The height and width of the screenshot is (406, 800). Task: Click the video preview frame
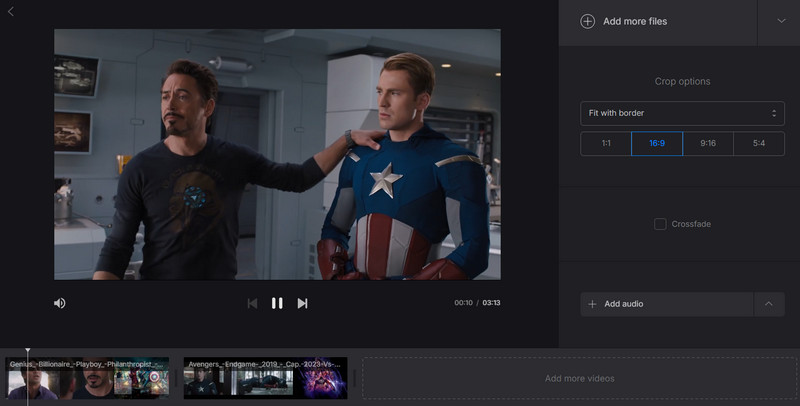(x=277, y=155)
